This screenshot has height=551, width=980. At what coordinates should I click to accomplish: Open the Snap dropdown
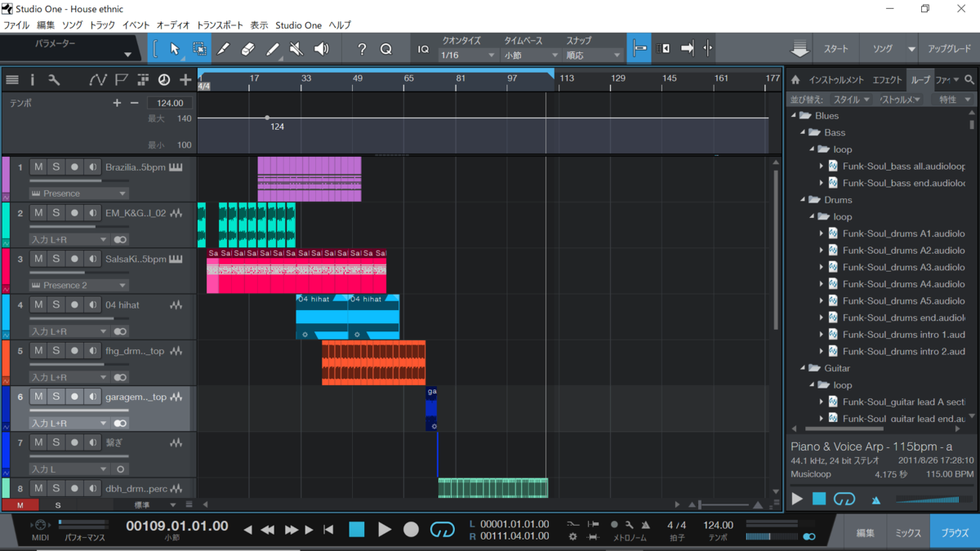pos(594,55)
